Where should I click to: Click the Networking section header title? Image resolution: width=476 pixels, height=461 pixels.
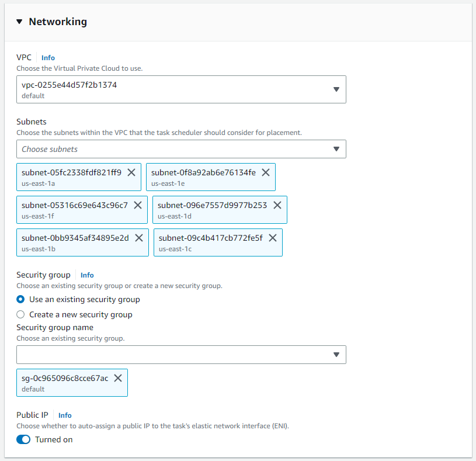[x=58, y=22]
